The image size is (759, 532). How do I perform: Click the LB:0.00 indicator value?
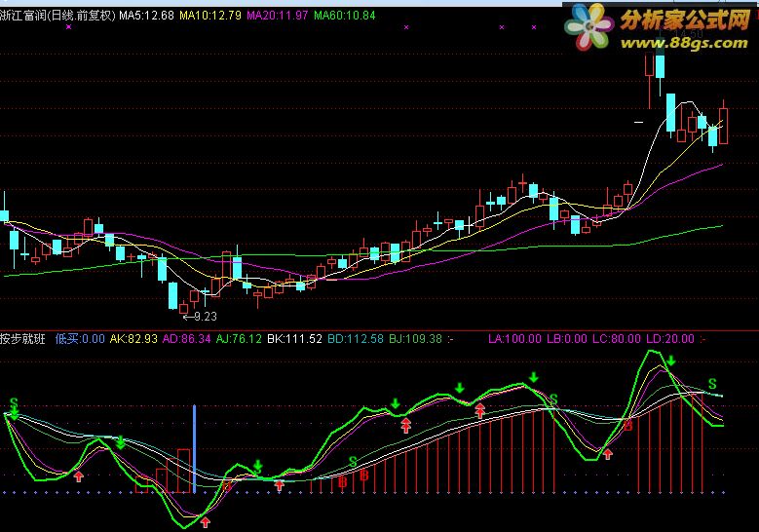point(567,339)
